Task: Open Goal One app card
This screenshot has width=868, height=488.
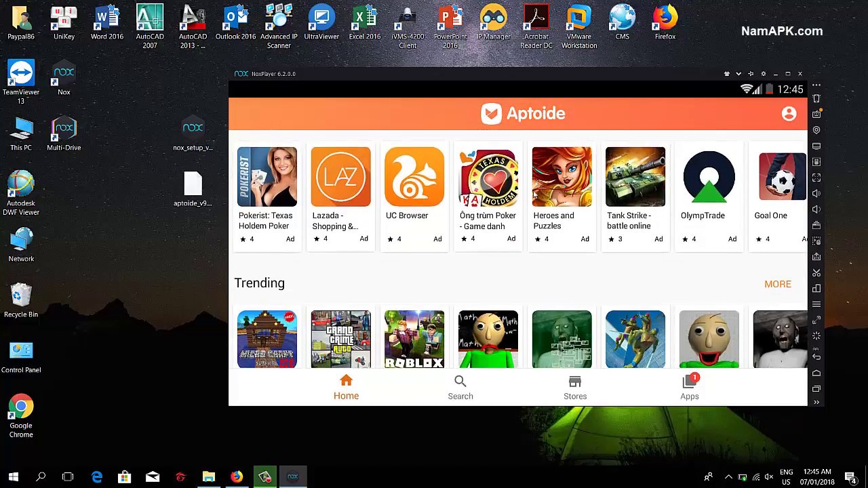Action: click(x=779, y=196)
